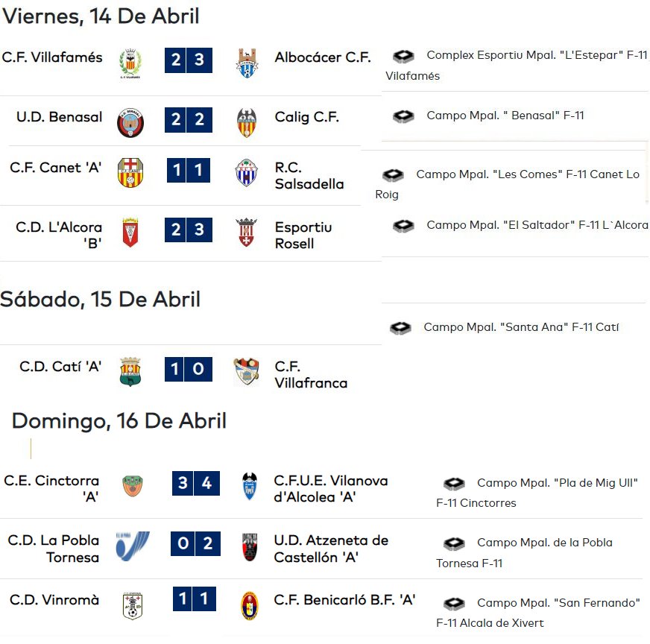Open the 3-4 Cinctorra vs Vilanova score
Screen dimensions: 650x644
click(195, 483)
